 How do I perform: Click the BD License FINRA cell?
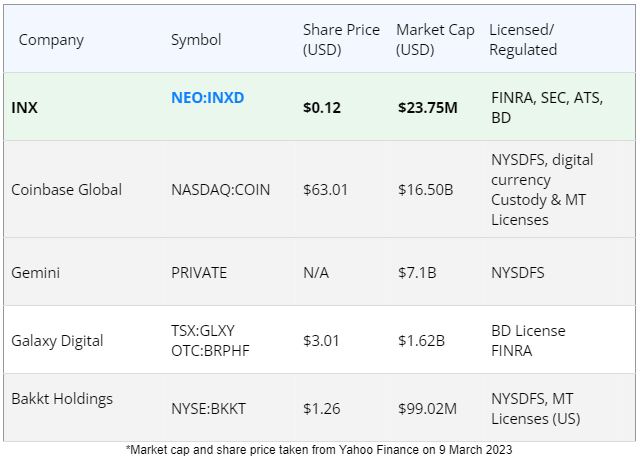528,340
